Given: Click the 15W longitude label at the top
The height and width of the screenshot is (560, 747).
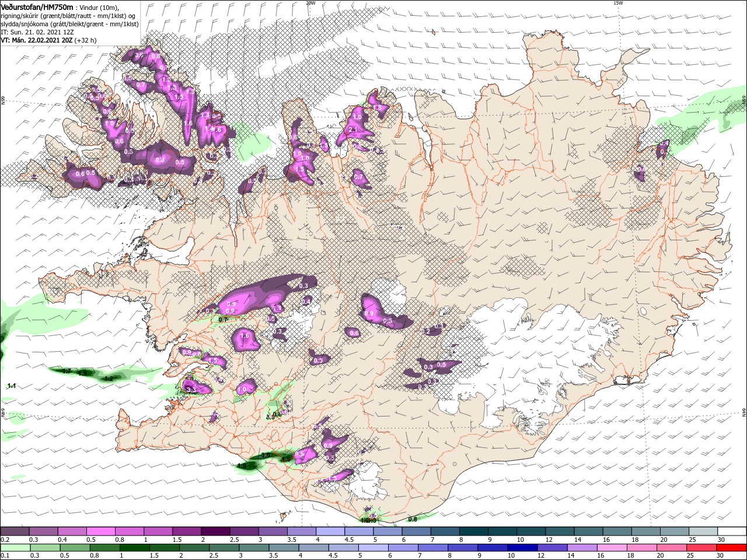Looking at the screenshot, I should pyautogui.click(x=618, y=3).
